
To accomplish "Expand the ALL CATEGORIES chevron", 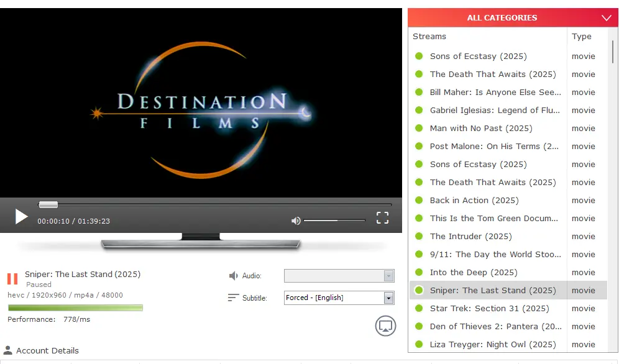I will 607,18.
